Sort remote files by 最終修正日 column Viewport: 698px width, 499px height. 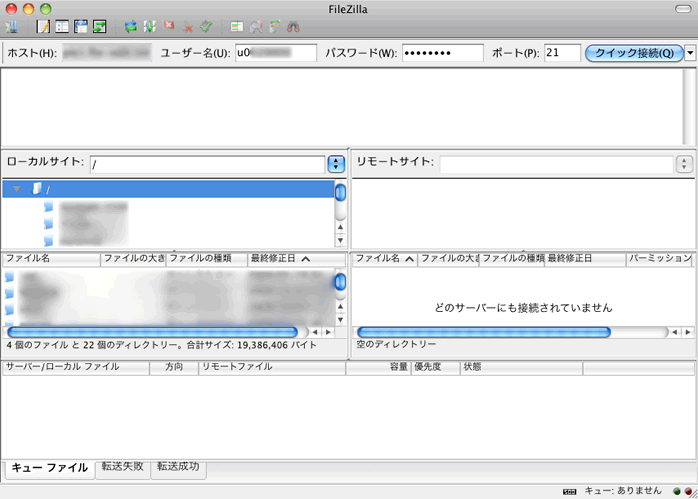pos(585,259)
